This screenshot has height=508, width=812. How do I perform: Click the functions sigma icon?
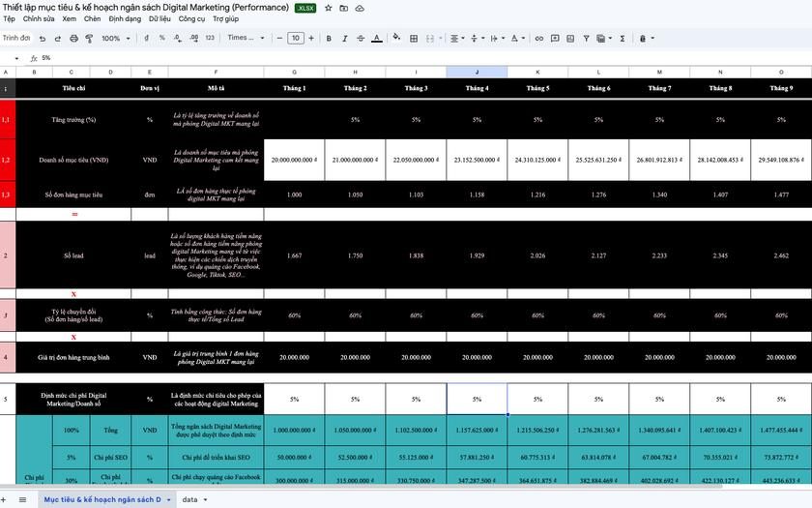pos(623,39)
